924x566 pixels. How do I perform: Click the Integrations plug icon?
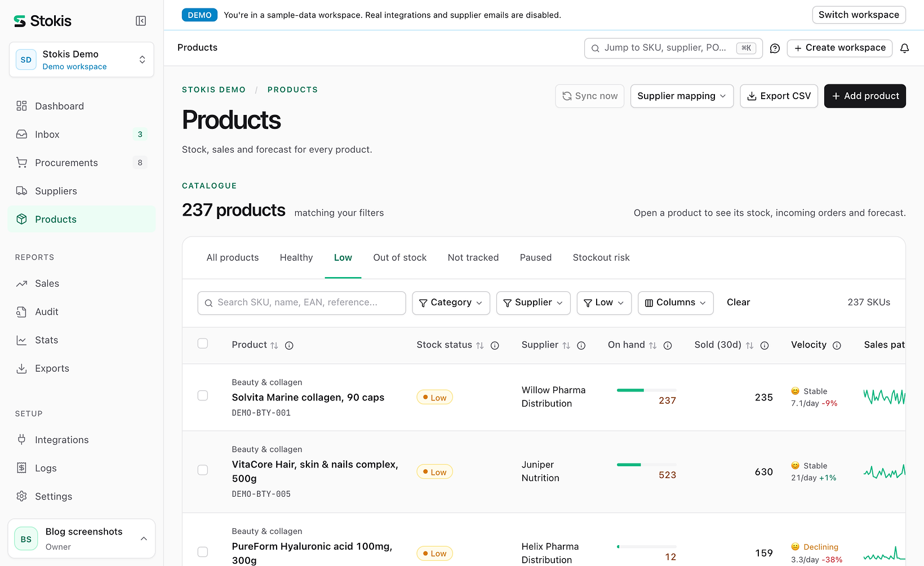[x=21, y=439]
